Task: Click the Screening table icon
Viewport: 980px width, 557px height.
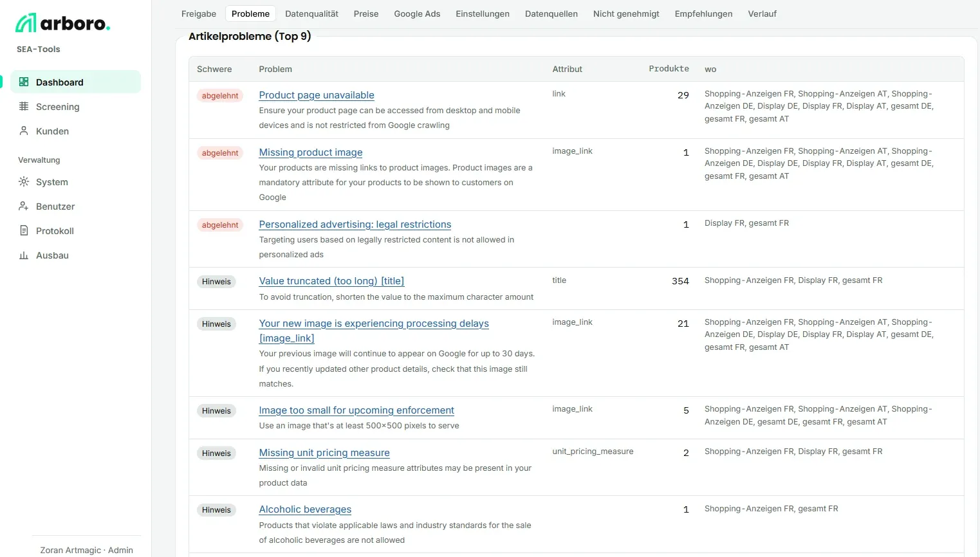Action: [24, 106]
